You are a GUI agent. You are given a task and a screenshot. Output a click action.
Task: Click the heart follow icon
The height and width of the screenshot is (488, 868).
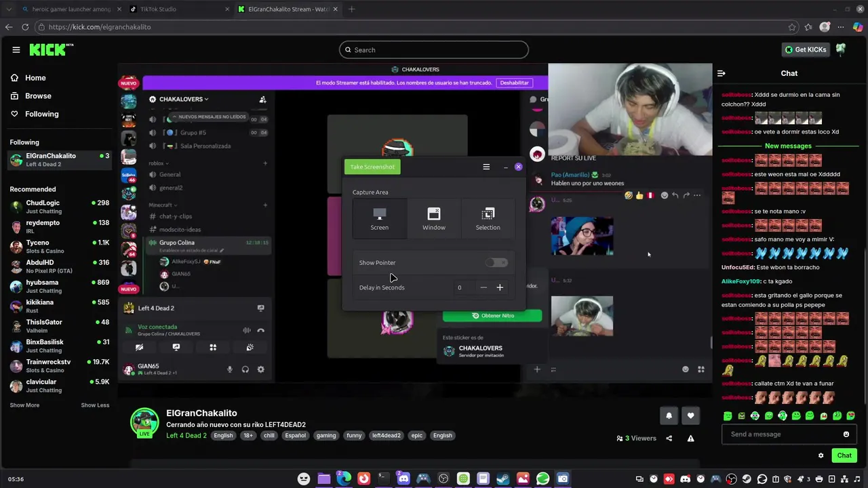690,415
